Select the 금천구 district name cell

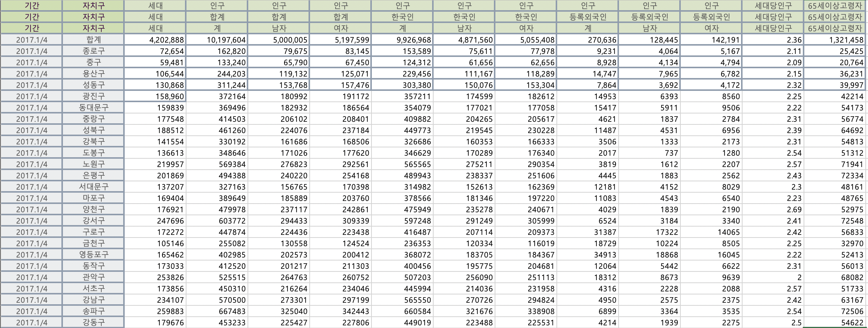click(x=93, y=243)
